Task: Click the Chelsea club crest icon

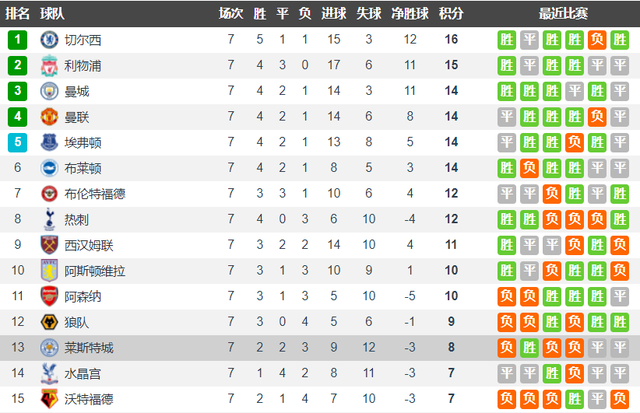Action: [49, 40]
